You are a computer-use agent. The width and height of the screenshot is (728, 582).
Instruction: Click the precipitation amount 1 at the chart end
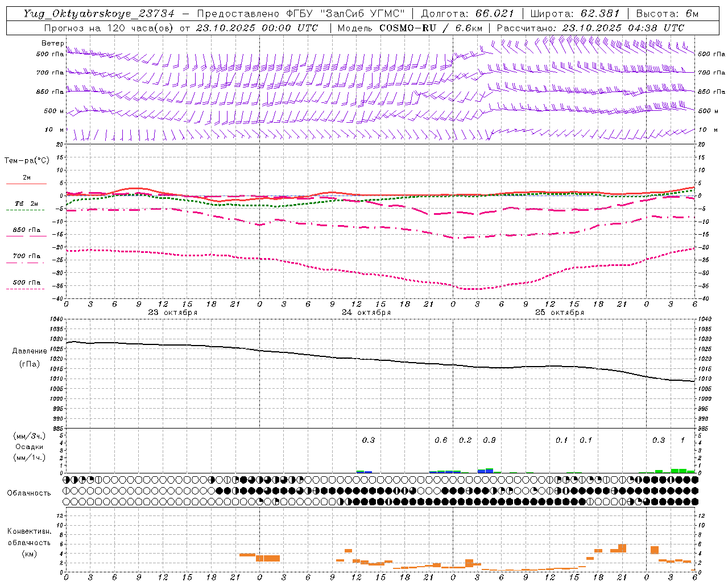point(682,440)
